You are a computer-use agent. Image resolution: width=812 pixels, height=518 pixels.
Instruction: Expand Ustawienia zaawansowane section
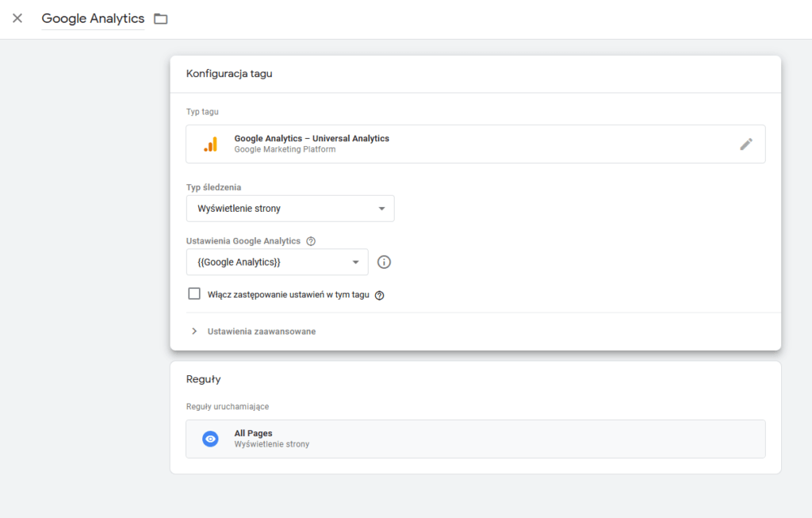pos(261,332)
